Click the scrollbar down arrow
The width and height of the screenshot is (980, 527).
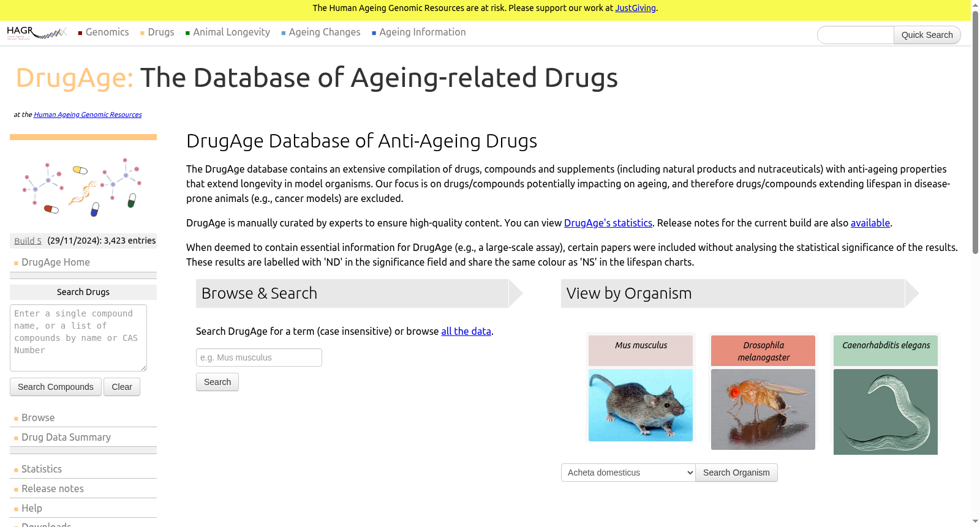tap(975, 521)
